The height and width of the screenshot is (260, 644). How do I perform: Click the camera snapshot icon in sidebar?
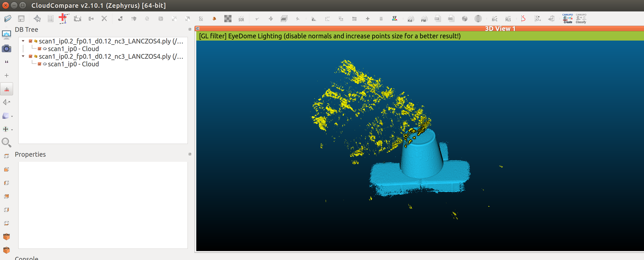click(6, 48)
